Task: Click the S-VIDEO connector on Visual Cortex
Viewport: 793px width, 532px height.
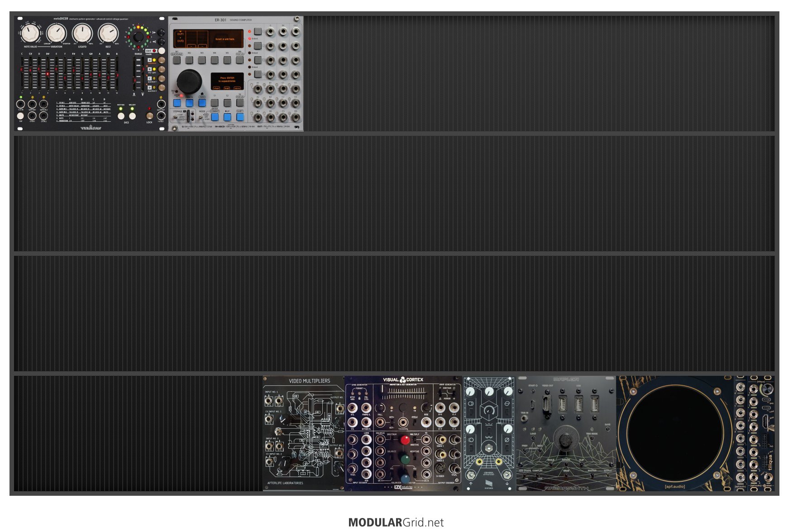Action: [440, 470]
